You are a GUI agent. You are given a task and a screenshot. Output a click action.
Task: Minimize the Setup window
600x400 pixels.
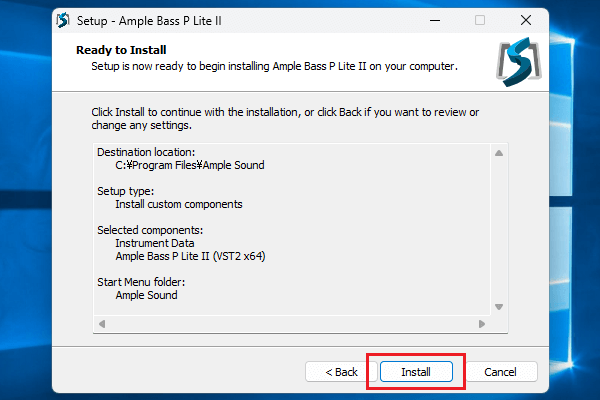tap(434, 20)
